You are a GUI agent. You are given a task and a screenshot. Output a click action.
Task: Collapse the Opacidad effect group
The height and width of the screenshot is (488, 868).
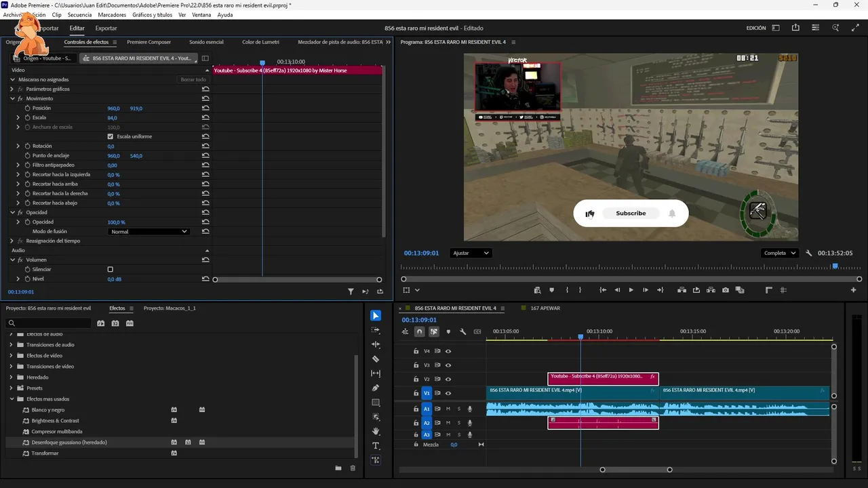12,213
